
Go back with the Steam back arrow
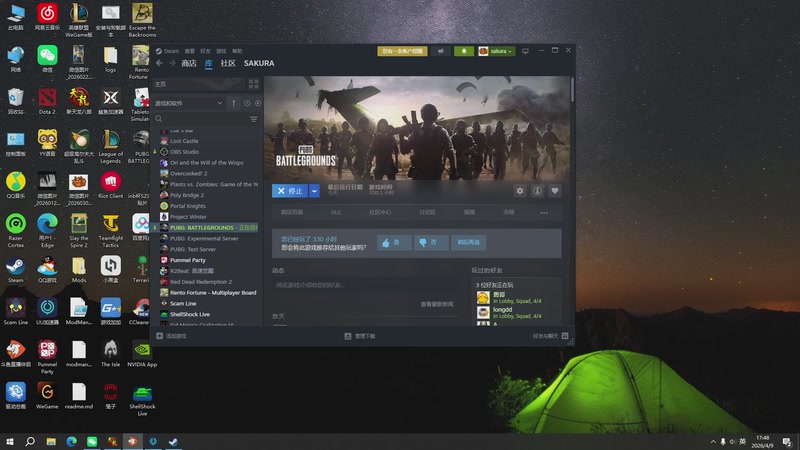159,63
